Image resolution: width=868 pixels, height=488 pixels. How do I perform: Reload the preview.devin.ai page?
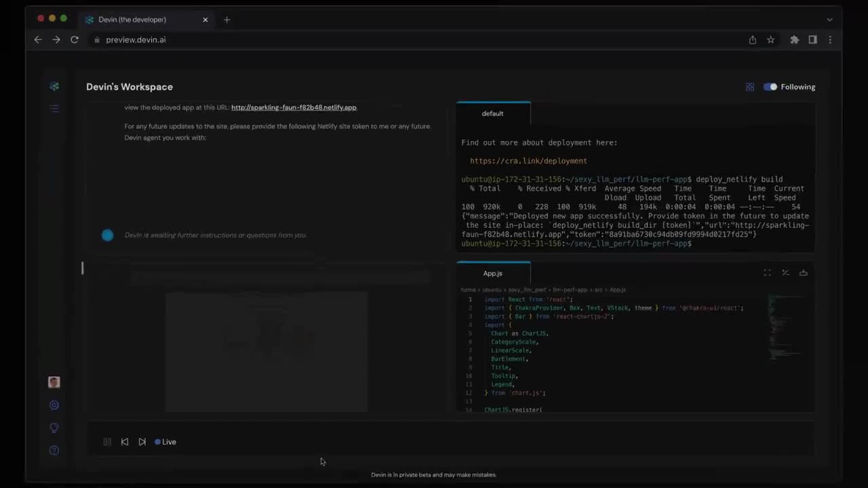75,40
